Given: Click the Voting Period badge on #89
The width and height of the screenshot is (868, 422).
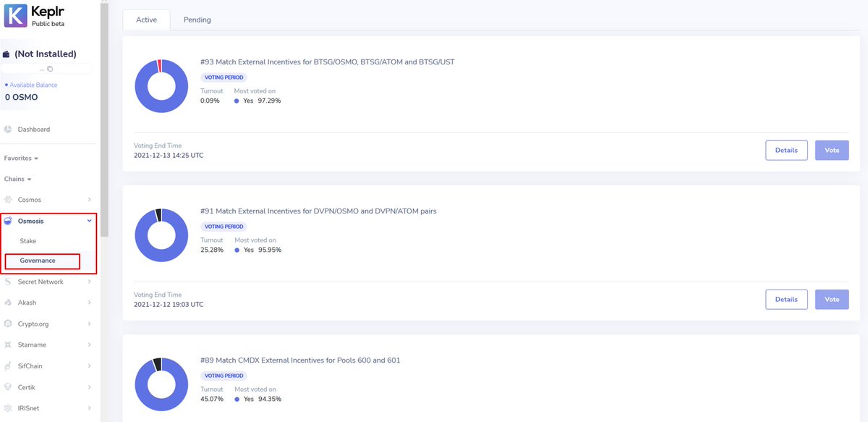Looking at the screenshot, I should point(224,376).
